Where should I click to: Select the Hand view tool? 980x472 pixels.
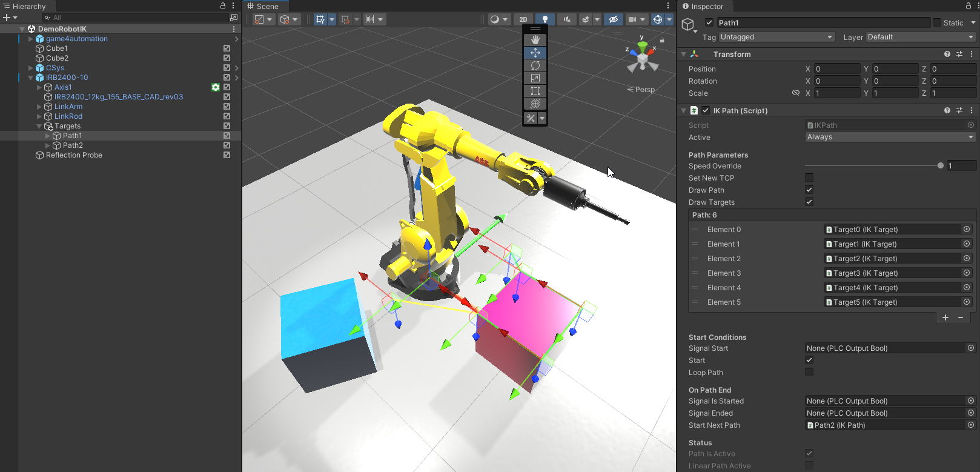point(535,40)
